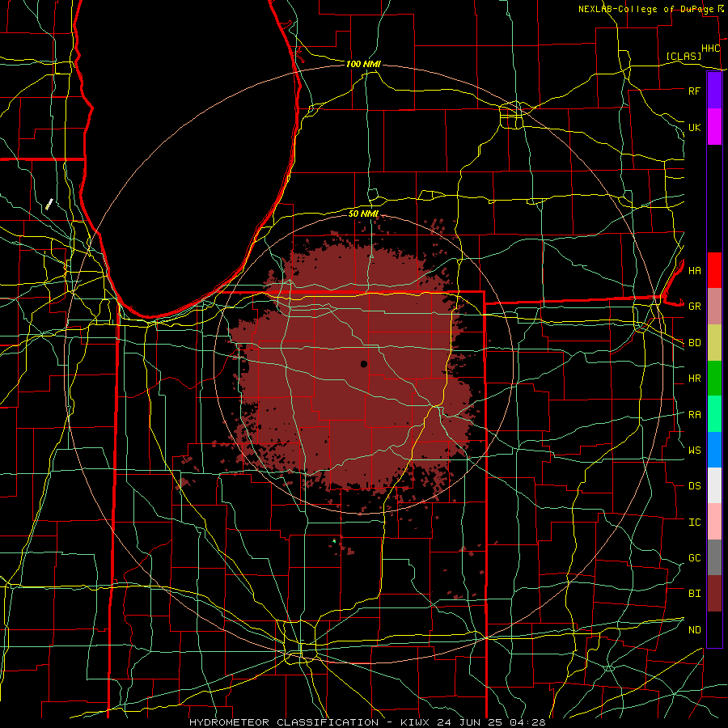Select the BD yellow legend swatch
Screen dimensions: 728x728
[x=714, y=343]
